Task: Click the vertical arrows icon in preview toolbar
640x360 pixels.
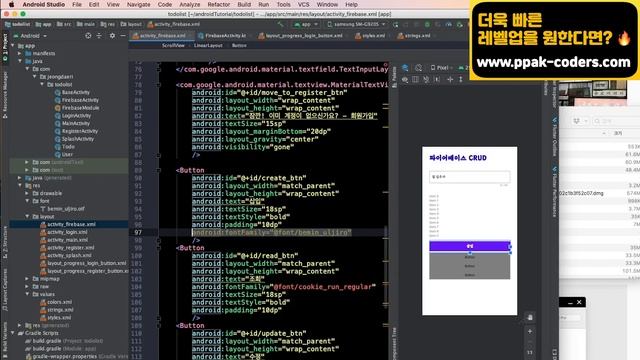Action: coord(461,80)
